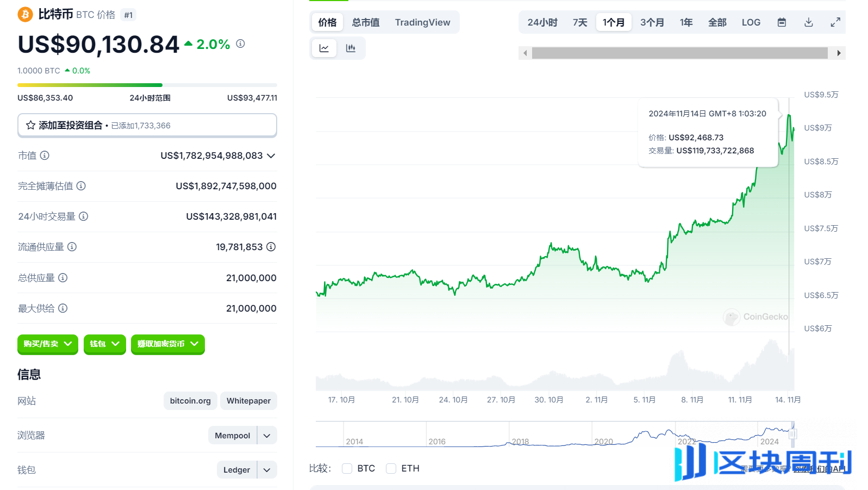Select the 1年 time range
The image size is (868, 490).
coord(686,22)
